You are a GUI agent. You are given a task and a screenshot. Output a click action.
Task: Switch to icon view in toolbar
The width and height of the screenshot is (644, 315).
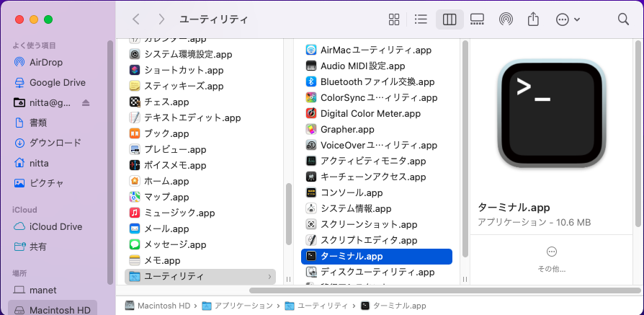tap(394, 19)
